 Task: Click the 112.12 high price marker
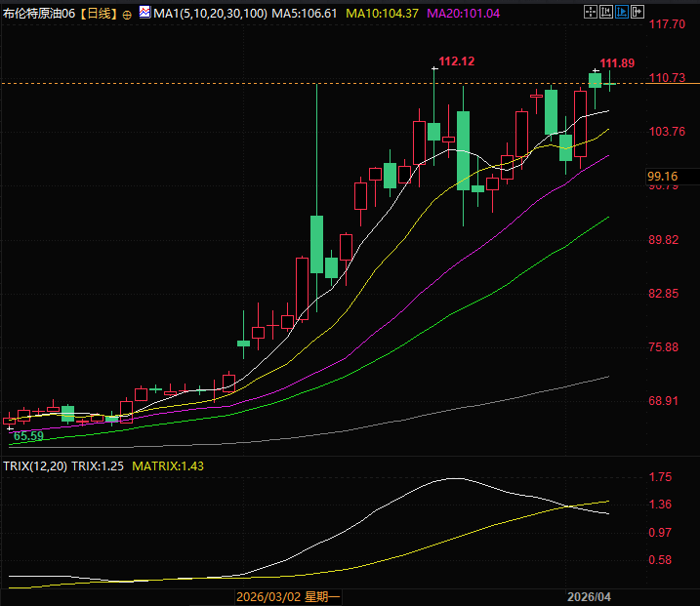tap(456, 61)
